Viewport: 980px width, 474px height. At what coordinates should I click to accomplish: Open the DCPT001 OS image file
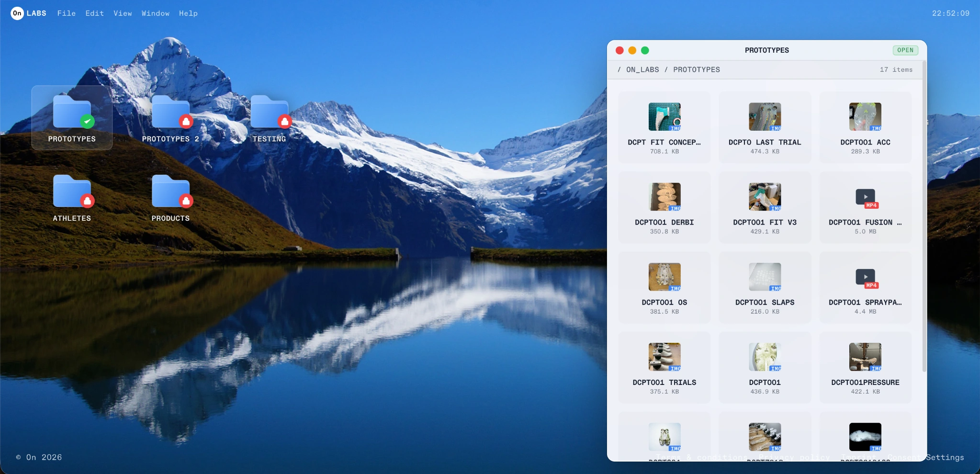coord(664,287)
